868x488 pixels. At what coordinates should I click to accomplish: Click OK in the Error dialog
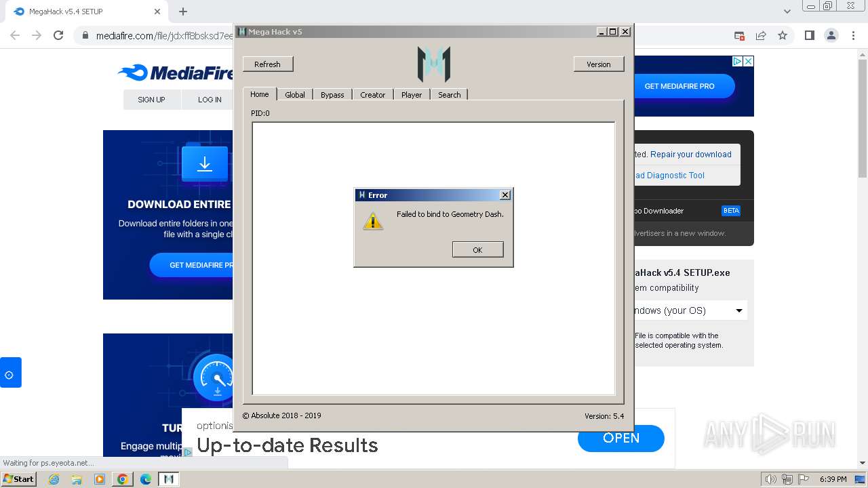click(x=477, y=249)
